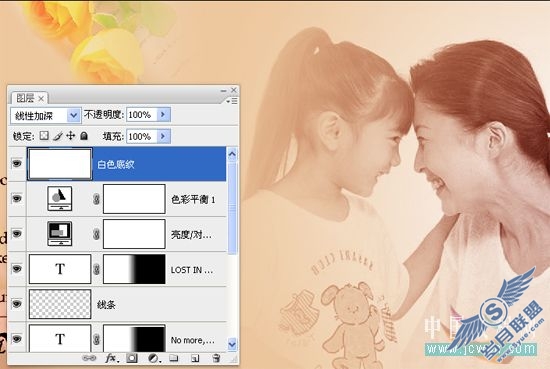Click the create new layer icon

pos(195,358)
